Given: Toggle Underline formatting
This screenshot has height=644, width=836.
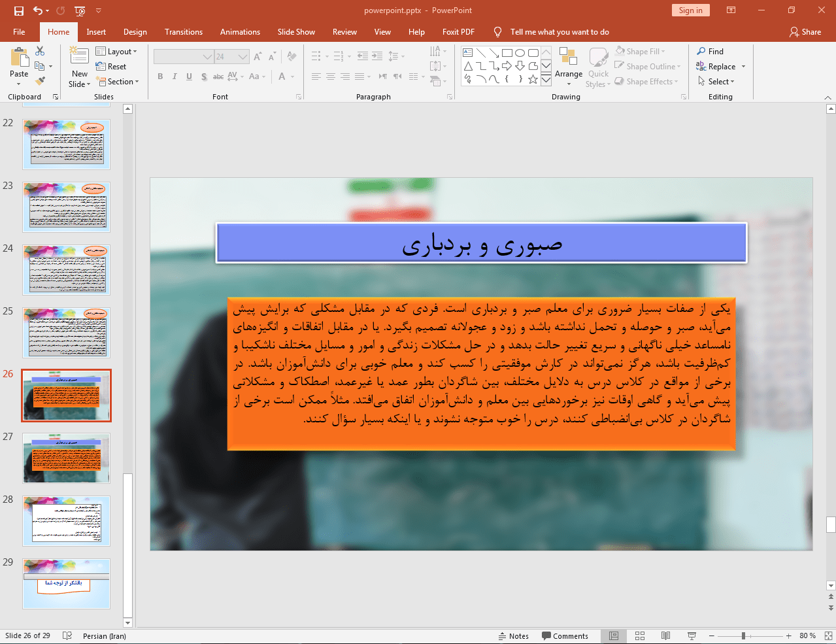Looking at the screenshot, I should (x=189, y=76).
